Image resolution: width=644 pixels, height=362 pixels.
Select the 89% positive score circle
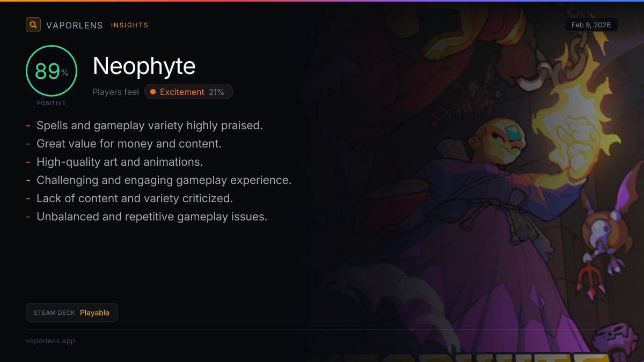[52, 71]
